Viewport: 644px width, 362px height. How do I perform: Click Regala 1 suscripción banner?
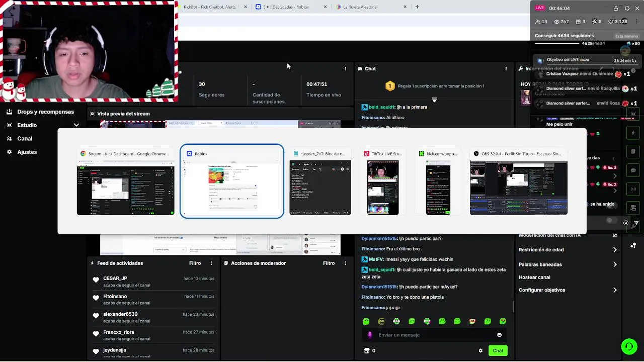pyautogui.click(x=435, y=86)
